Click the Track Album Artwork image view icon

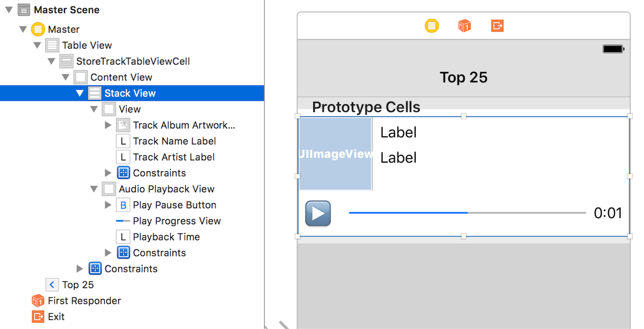[x=123, y=125]
